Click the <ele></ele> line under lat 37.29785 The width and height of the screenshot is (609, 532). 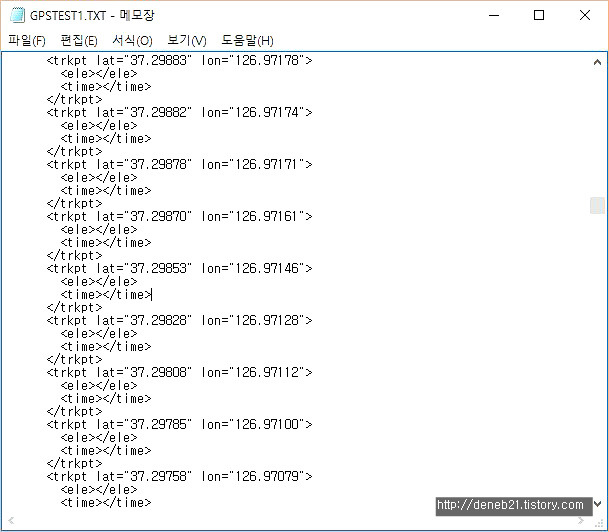(x=99, y=438)
